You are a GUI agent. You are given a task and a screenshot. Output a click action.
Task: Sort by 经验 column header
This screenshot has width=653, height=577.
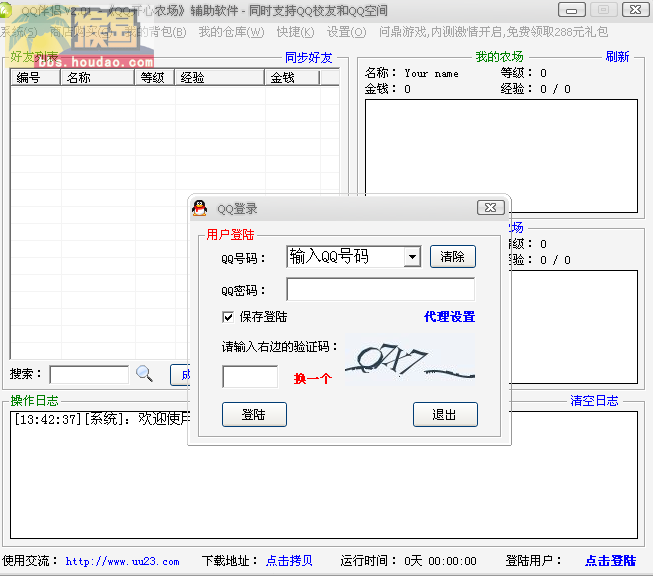pyautogui.click(x=219, y=78)
